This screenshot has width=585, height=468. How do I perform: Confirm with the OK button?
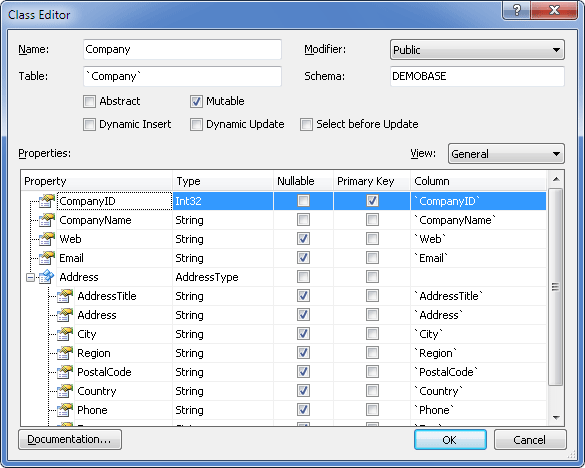450,440
